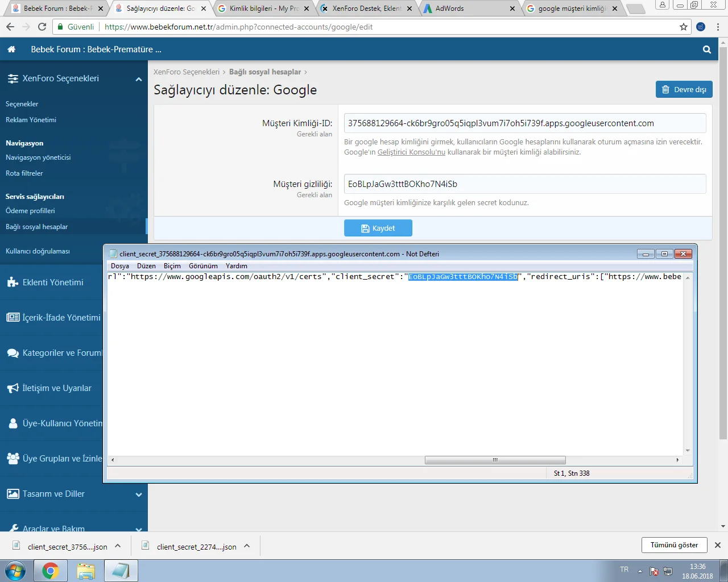The image size is (728, 582).
Task: Open Chrome from the Windows taskbar
Action: tap(51, 571)
